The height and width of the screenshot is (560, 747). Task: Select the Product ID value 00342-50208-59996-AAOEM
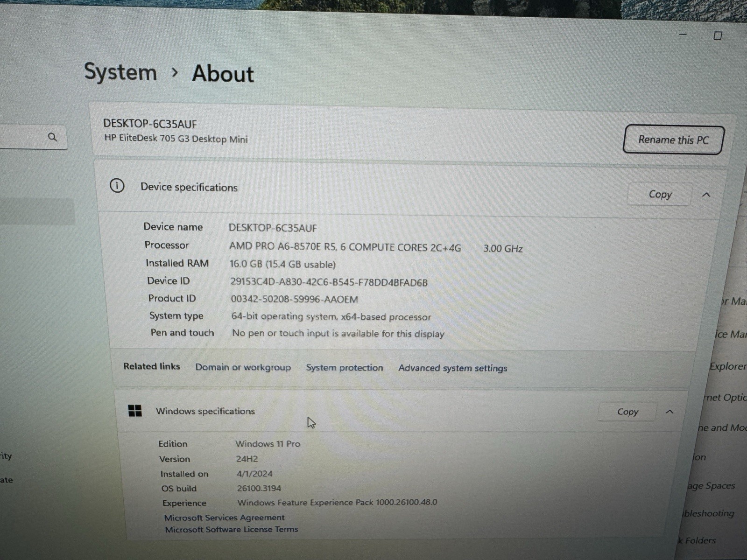pyautogui.click(x=295, y=299)
